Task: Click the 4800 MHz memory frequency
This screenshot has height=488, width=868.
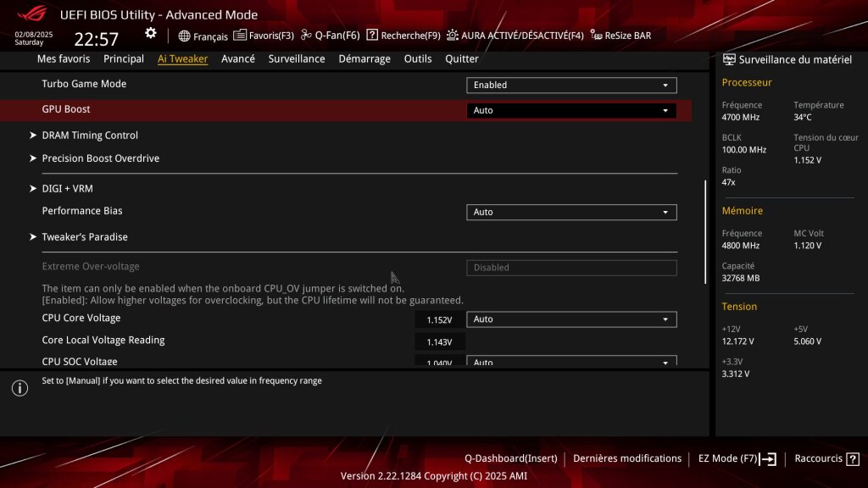Action: pos(741,246)
